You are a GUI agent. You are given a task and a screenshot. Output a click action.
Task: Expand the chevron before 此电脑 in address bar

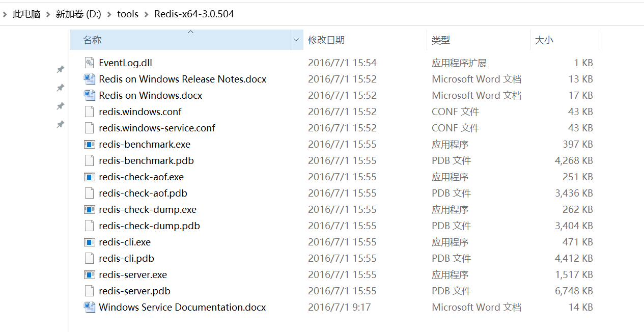coord(5,14)
